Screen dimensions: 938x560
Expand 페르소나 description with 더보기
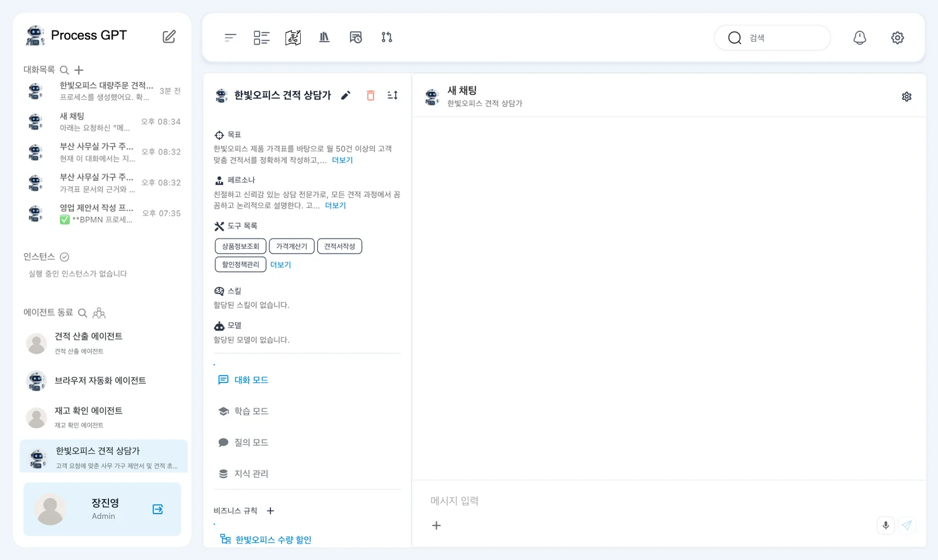[x=335, y=206]
